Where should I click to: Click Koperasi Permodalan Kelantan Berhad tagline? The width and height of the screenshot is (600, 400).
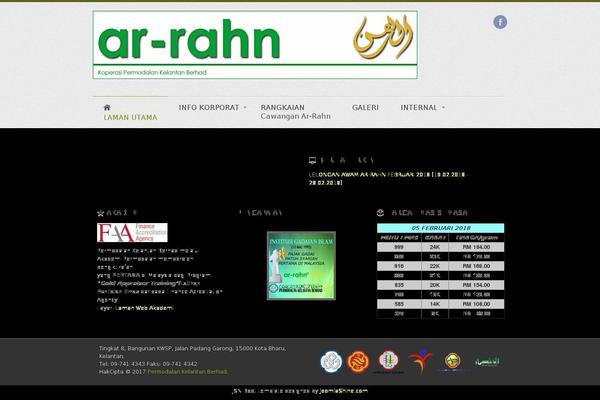[x=152, y=72]
